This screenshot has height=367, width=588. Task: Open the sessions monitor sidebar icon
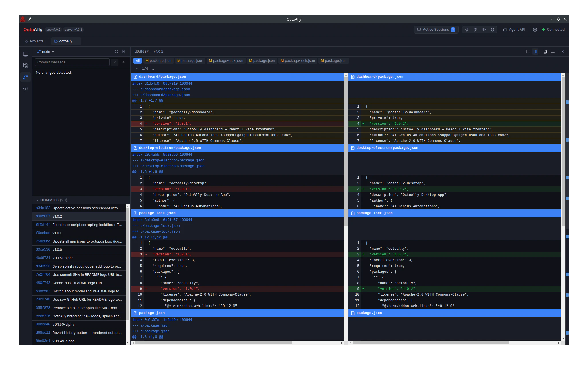coord(26,54)
